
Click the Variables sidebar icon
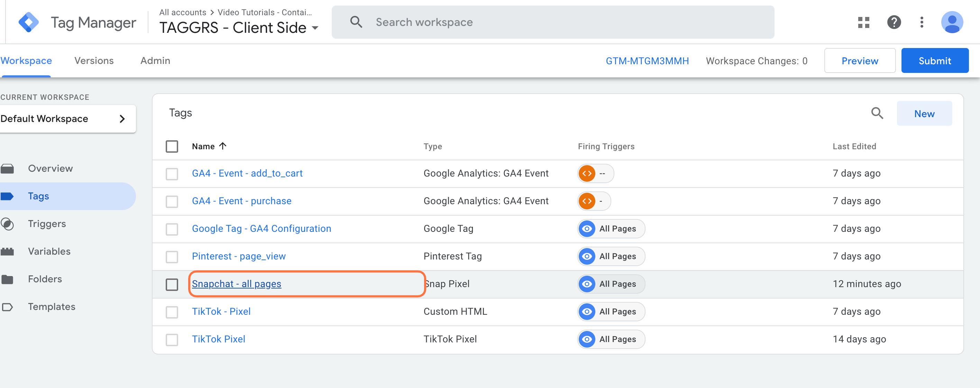[7, 252]
